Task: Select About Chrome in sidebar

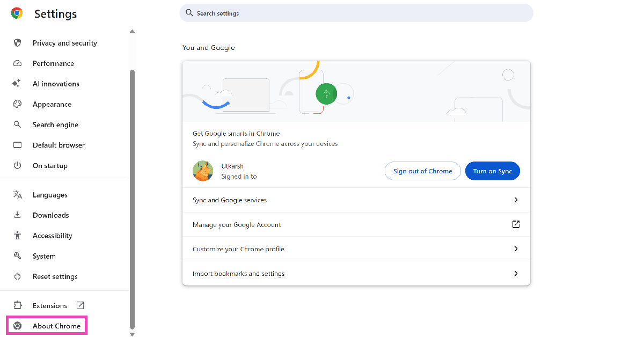Action: 56,326
